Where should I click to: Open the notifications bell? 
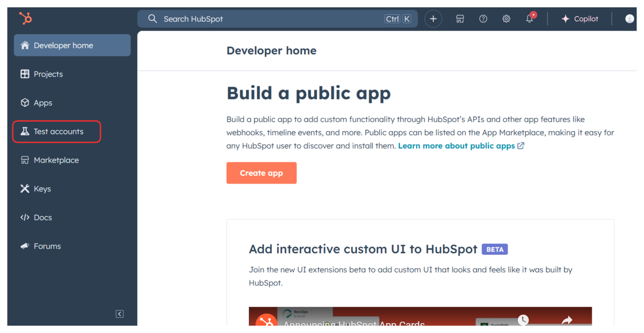coord(529,19)
